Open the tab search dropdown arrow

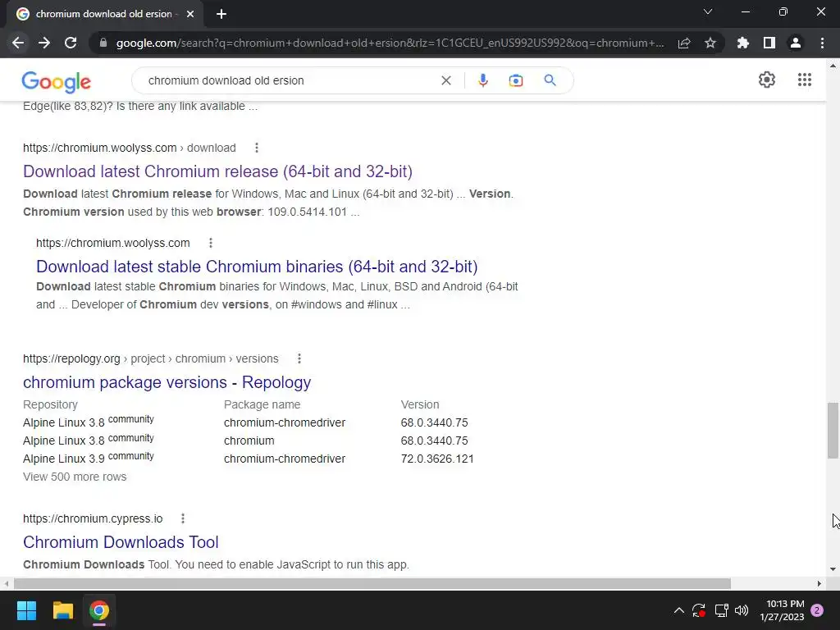[708, 11]
